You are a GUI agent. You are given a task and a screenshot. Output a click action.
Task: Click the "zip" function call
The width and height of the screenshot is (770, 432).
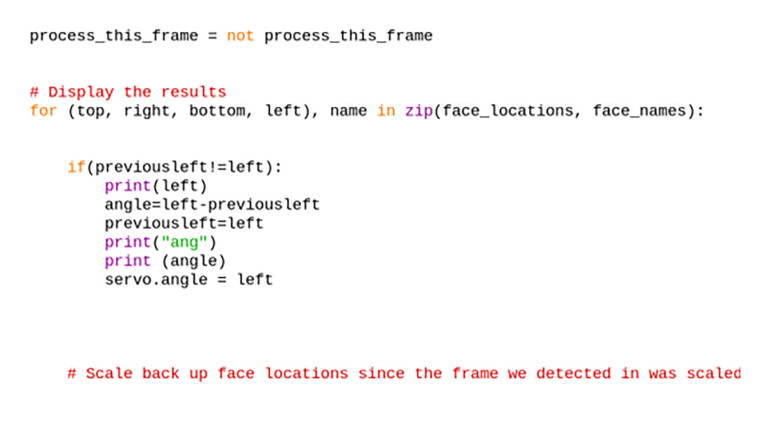[x=418, y=111]
